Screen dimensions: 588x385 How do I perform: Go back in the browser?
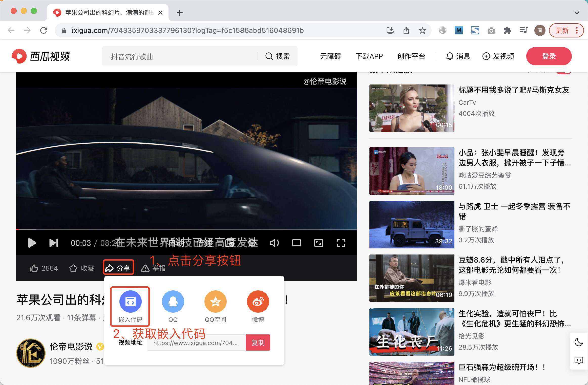pyautogui.click(x=11, y=30)
